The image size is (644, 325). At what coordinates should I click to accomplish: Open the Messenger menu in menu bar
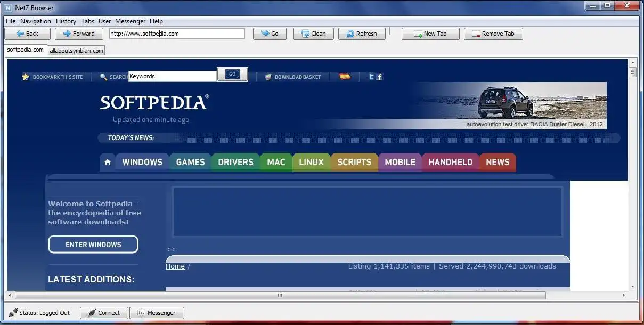click(x=131, y=21)
